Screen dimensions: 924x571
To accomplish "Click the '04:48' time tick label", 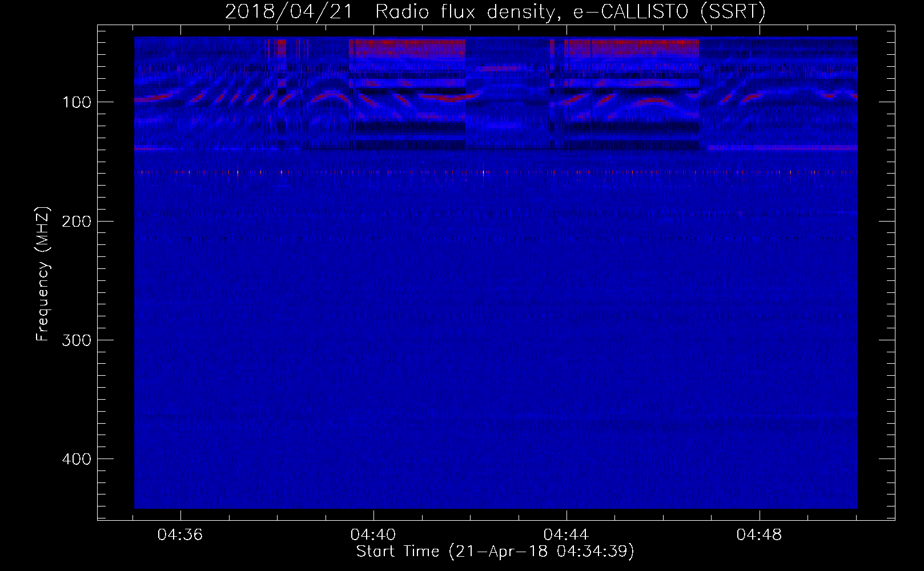I will [760, 535].
